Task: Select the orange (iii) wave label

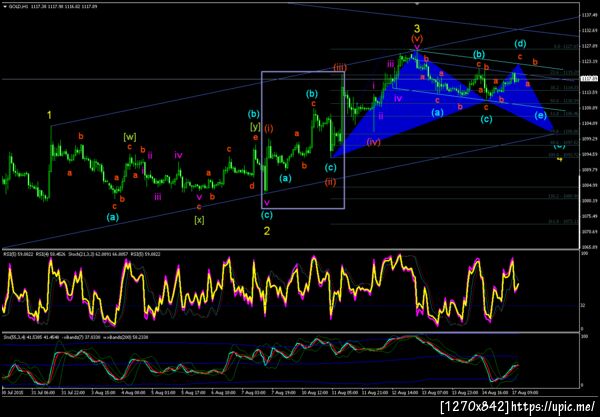Action: (x=340, y=68)
